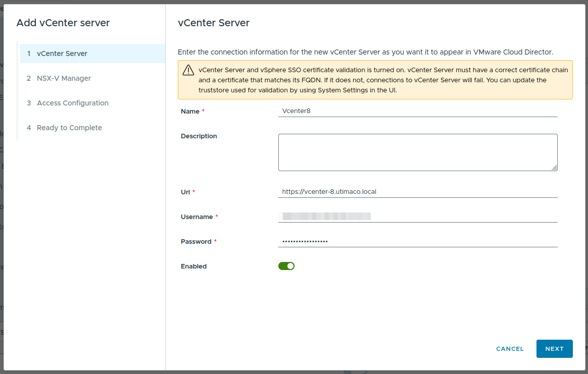Click the Enabled label text
The image size is (588, 374).
(x=193, y=266)
